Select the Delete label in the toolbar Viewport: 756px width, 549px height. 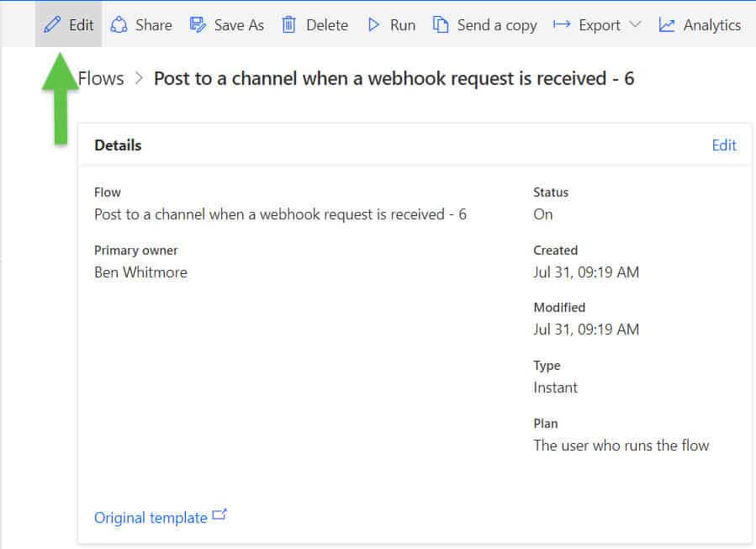pyautogui.click(x=327, y=25)
